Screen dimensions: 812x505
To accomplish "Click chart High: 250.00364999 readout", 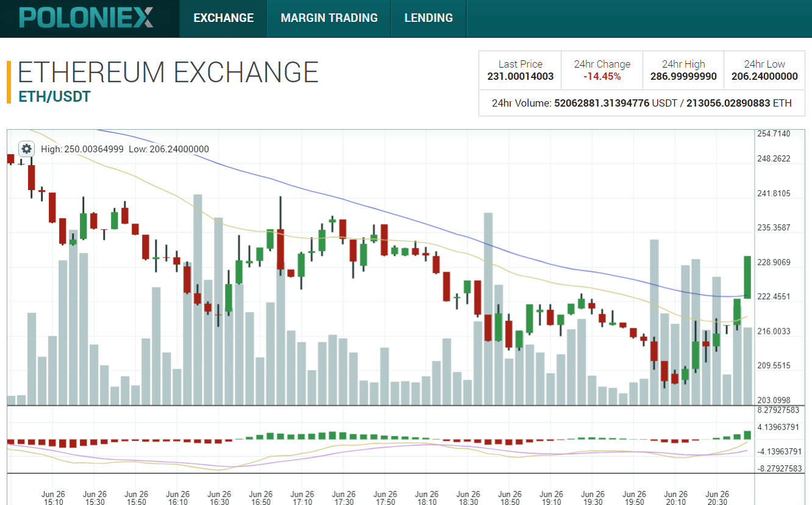I will [x=82, y=149].
